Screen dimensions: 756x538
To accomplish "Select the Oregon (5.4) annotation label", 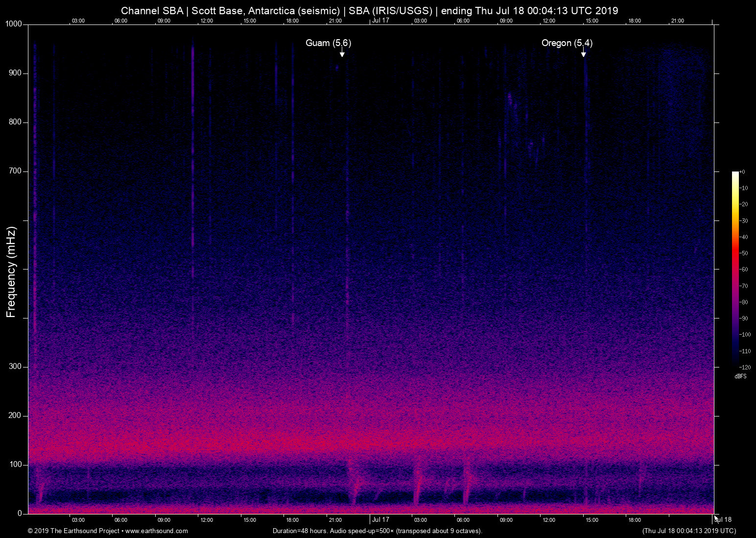I will click(567, 43).
